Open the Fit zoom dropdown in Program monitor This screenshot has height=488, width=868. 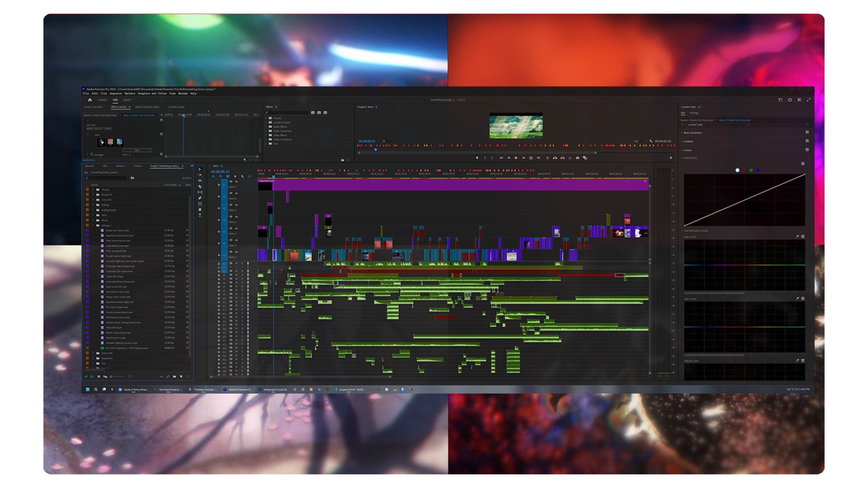(x=388, y=141)
